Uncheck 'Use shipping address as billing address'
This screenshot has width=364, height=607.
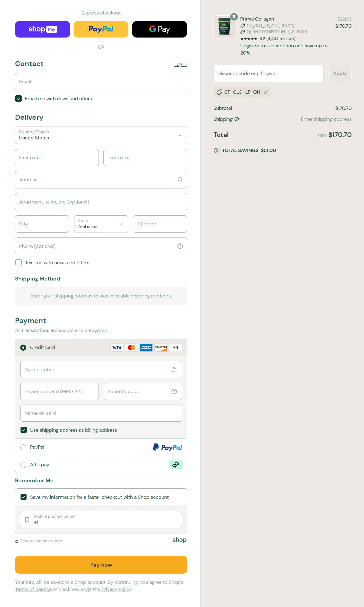[24, 430]
